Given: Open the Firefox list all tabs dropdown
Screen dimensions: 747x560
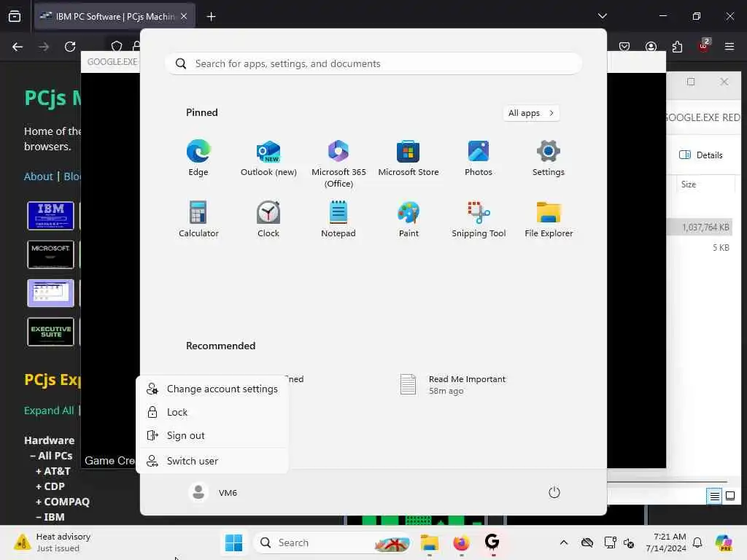Looking at the screenshot, I should pyautogui.click(x=602, y=16).
